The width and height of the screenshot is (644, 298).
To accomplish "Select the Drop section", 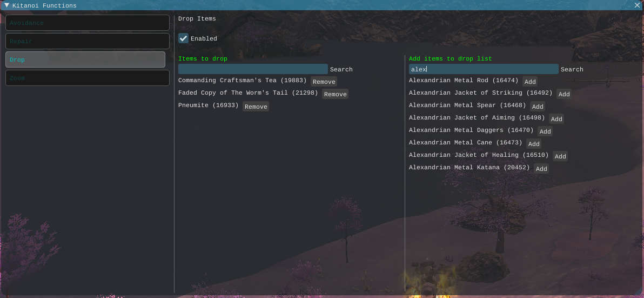I will (85, 59).
